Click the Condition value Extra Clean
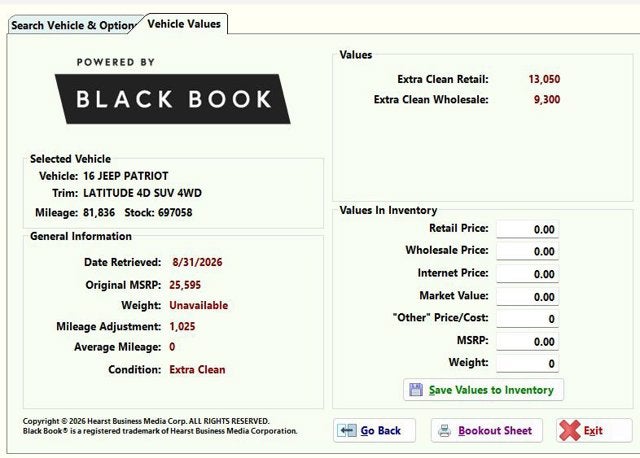Viewport: 640px width, 458px height. click(197, 370)
